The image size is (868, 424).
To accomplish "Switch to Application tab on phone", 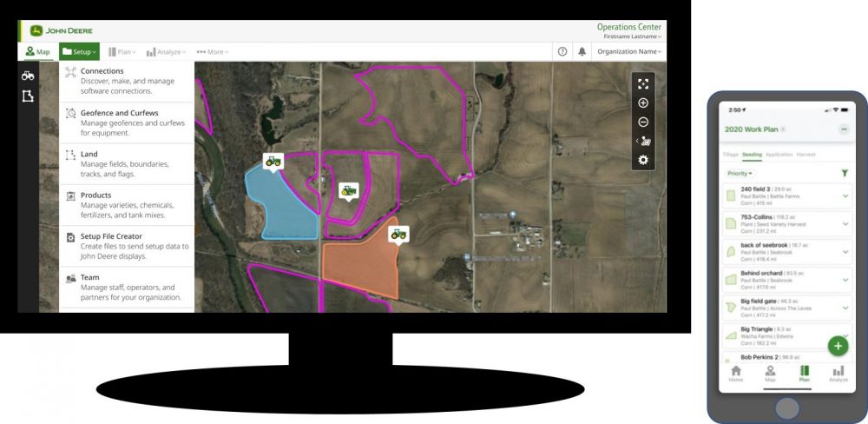I will (779, 155).
